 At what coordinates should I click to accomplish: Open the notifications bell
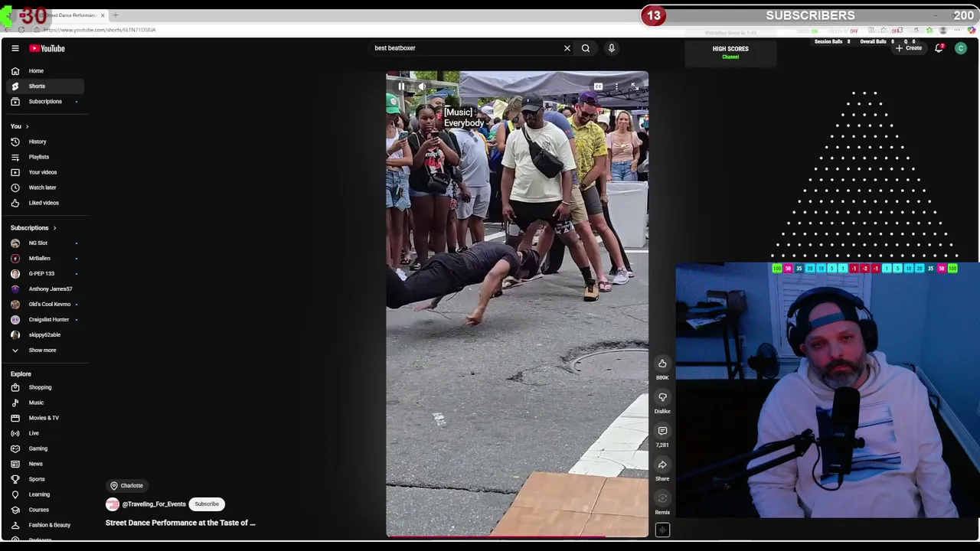point(939,48)
